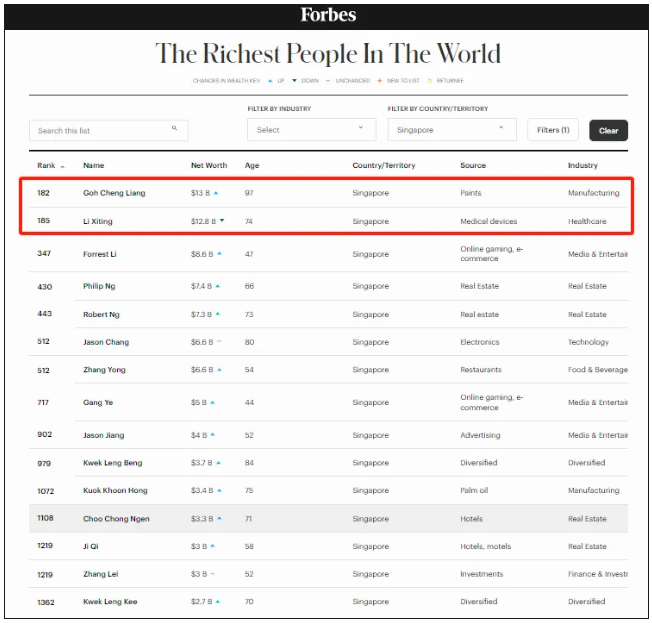Click the Filters (1) button
The height and width of the screenshot is (623, 652).
click(x=553, y=130)
